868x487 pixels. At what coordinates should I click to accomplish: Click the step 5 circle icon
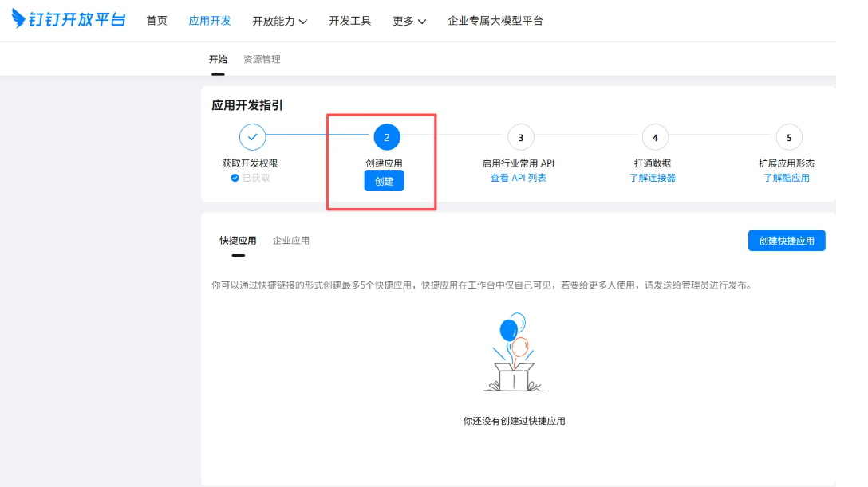(789, 137)
